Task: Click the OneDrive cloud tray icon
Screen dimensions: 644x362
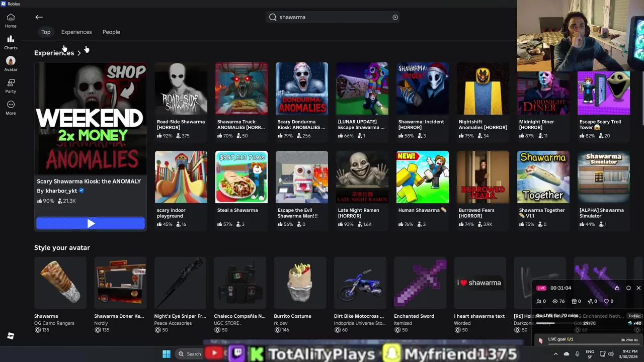Action: (567, 354)
